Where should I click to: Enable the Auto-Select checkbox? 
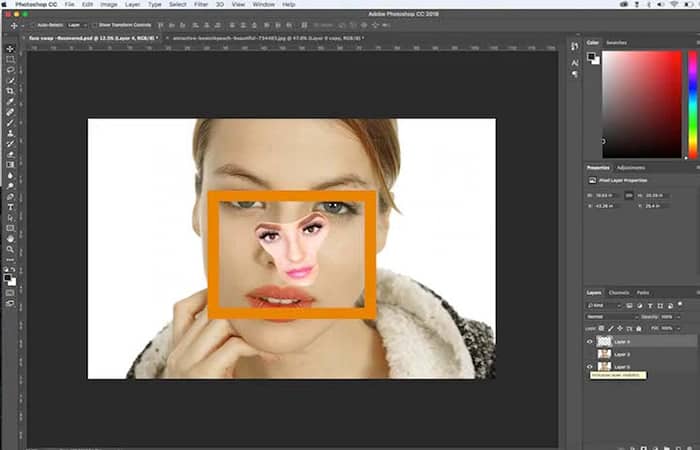[x=34, y=24]
